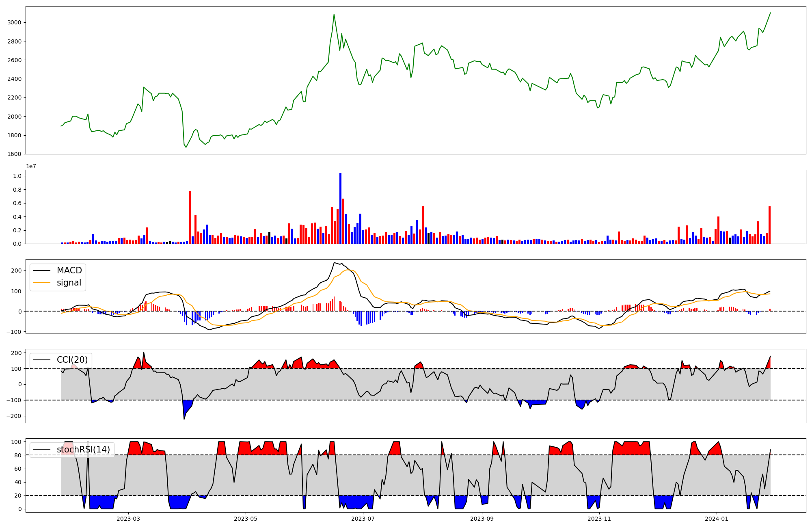
Task: Click the MACD legend label
Action: (69, 270)
